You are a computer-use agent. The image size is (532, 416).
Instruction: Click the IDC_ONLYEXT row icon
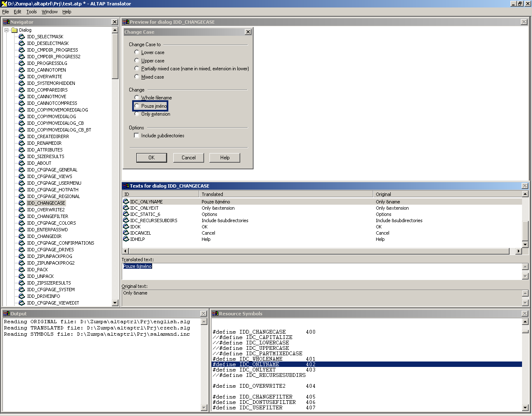tap(126, 208)
